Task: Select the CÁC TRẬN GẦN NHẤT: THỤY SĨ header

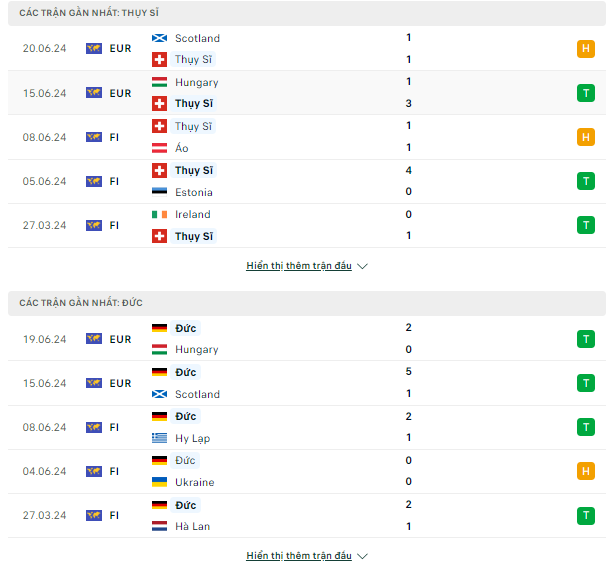Action: (x=307, y=13)
